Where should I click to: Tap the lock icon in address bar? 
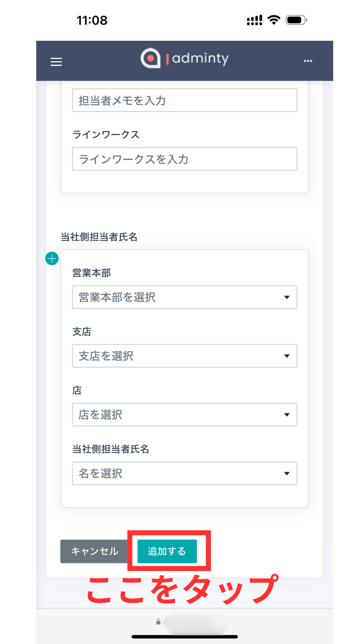158,622
